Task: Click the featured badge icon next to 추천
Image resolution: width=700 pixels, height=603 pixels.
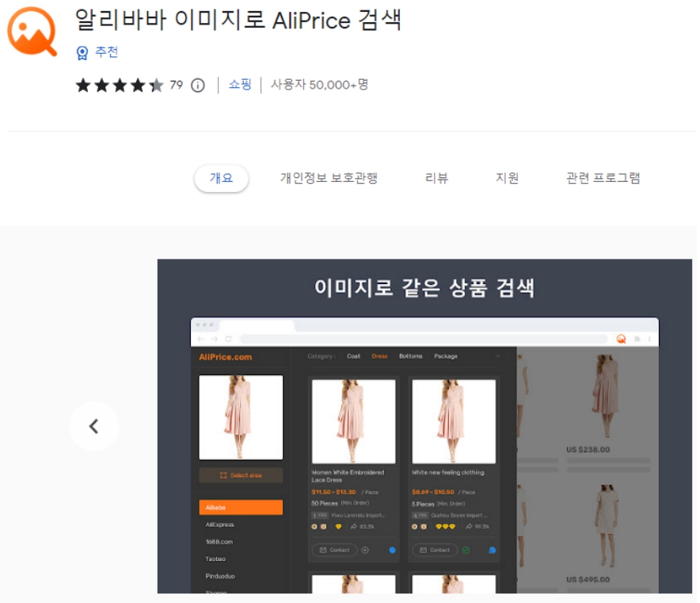Action: [82, 53]
